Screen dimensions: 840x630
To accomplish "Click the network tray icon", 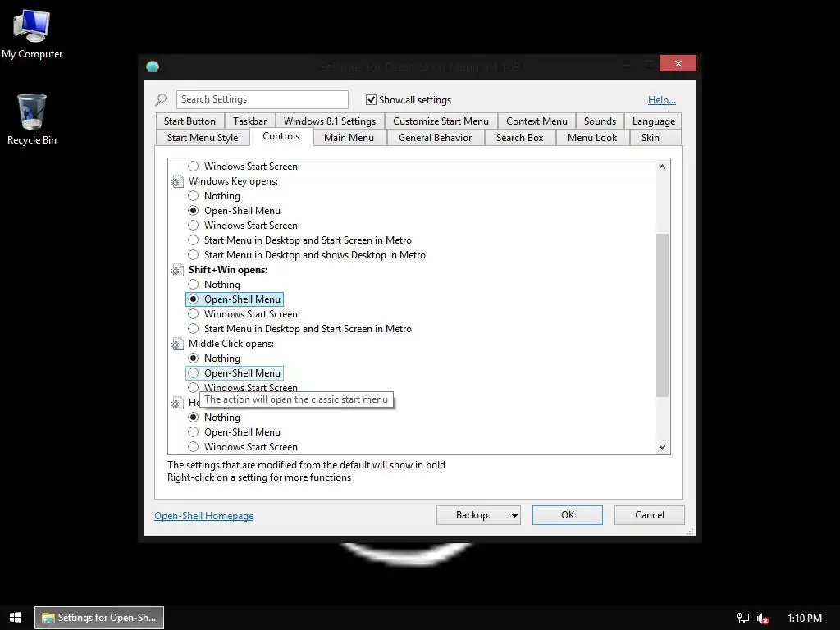I will click(x=743, y=619).
